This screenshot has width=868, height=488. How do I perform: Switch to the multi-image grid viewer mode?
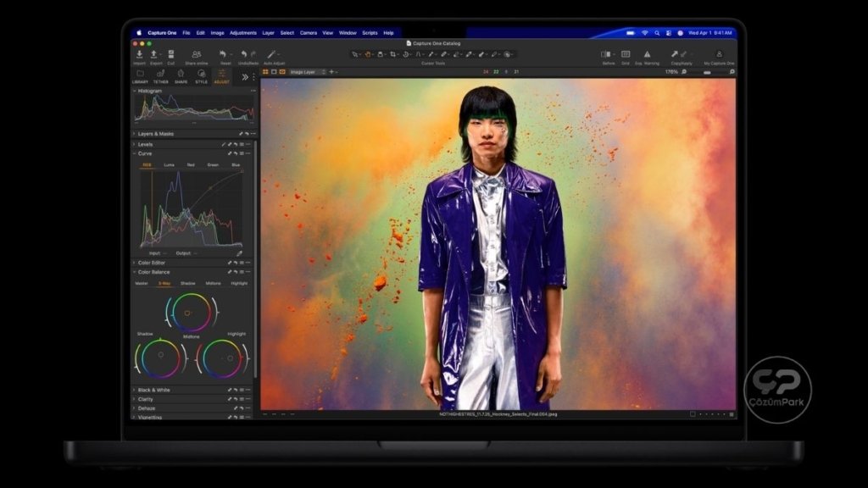(x=265, y=72)
